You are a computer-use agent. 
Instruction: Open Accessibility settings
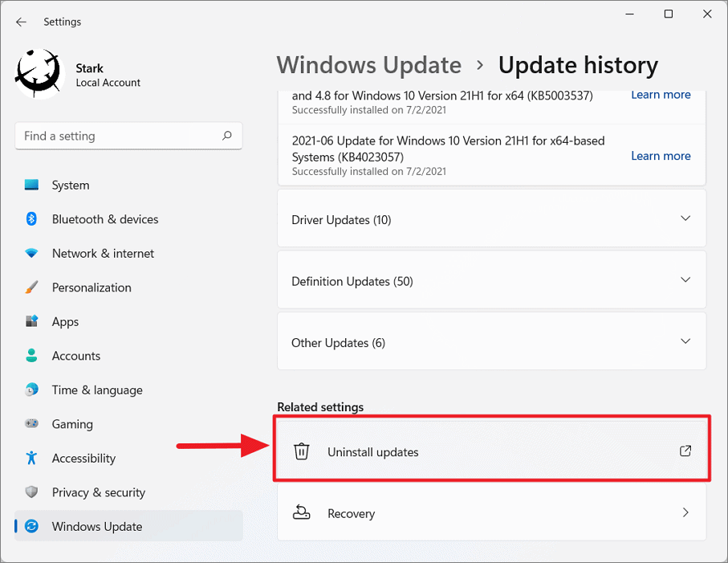[128, 458]
